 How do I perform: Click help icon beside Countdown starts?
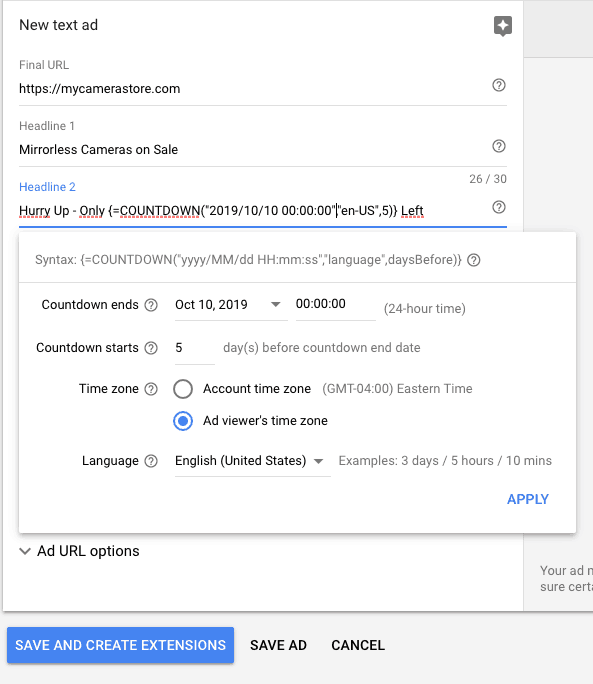[x=151, y=348]
